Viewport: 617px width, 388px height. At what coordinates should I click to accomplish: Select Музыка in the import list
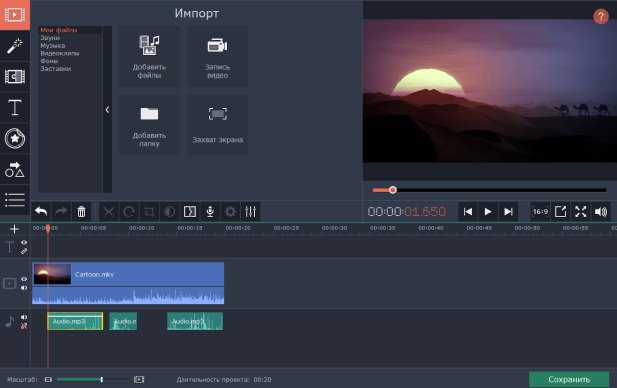53,46
